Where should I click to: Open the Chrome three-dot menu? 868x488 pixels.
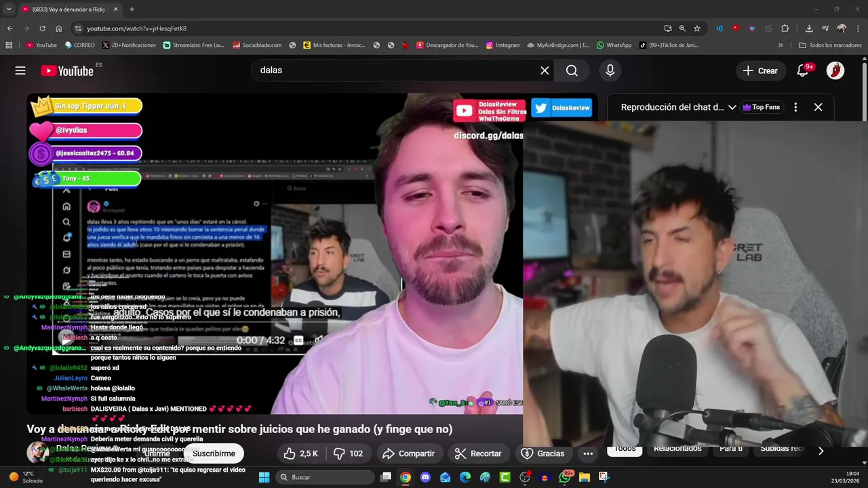click(858, 28)
